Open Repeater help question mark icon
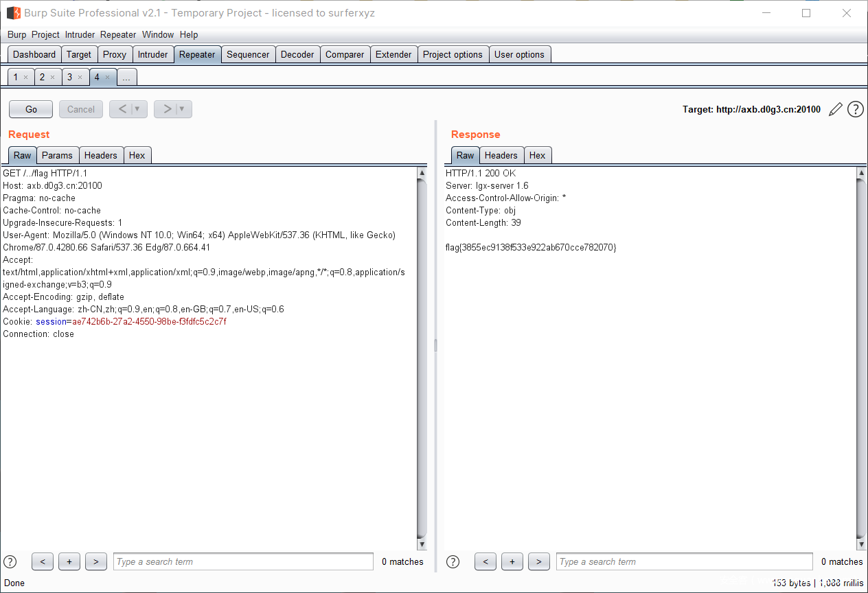 coord(856,109)
